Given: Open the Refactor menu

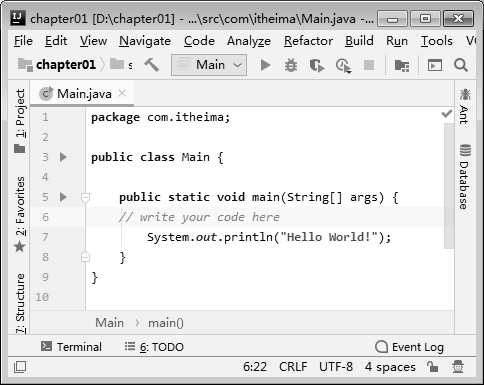Looking at the screenshot, I should click(x=308, y=41).
